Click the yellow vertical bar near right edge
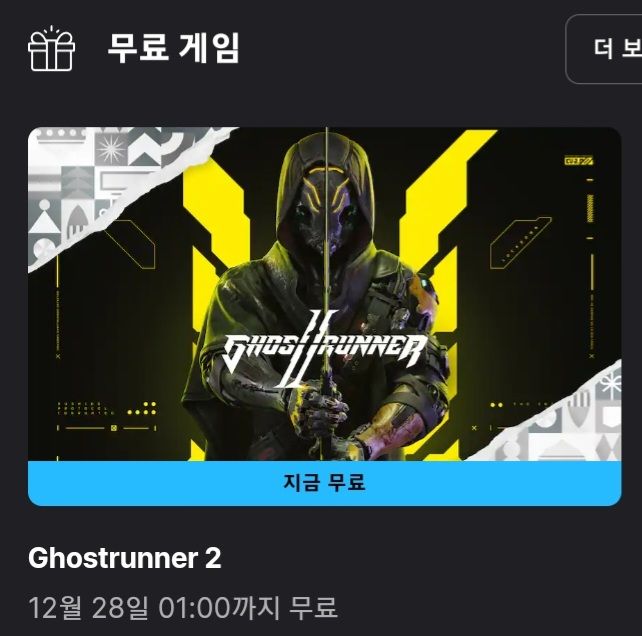The image size is (642, 636). pyautogui.click(x=590, y=208)
